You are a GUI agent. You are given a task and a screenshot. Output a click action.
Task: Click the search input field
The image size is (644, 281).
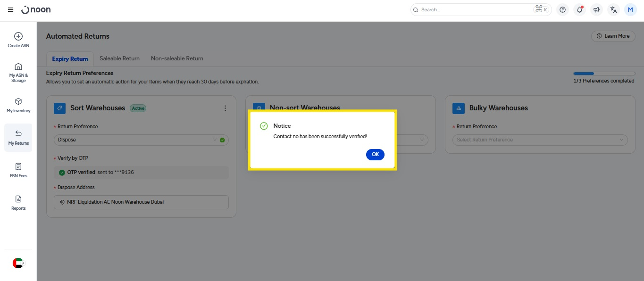476,10
